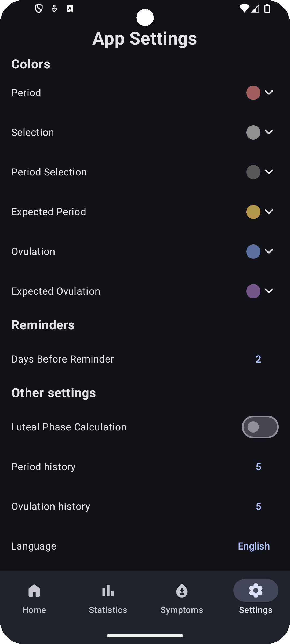Open the Expected Period color chevron

(x=269, y=212)
